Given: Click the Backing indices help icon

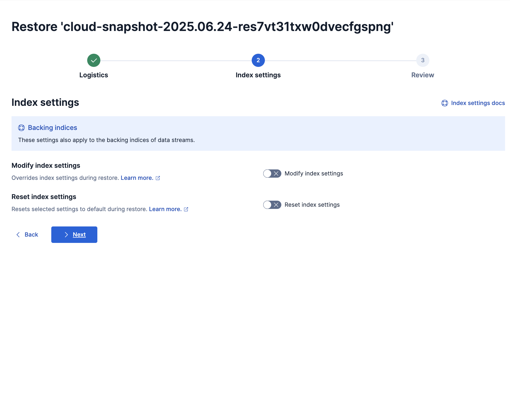Looking at the screenshot, I should coord(21,128).
